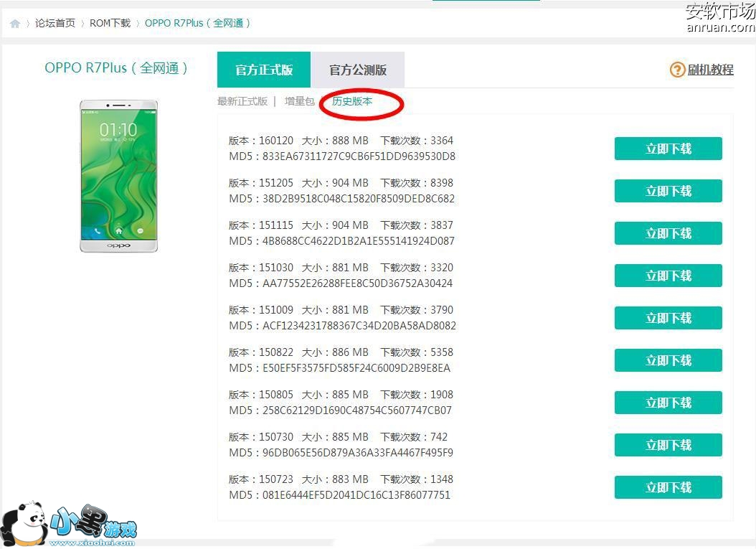Download version 150822 with 立即下载
756x549 pixels.
(668, 360)
